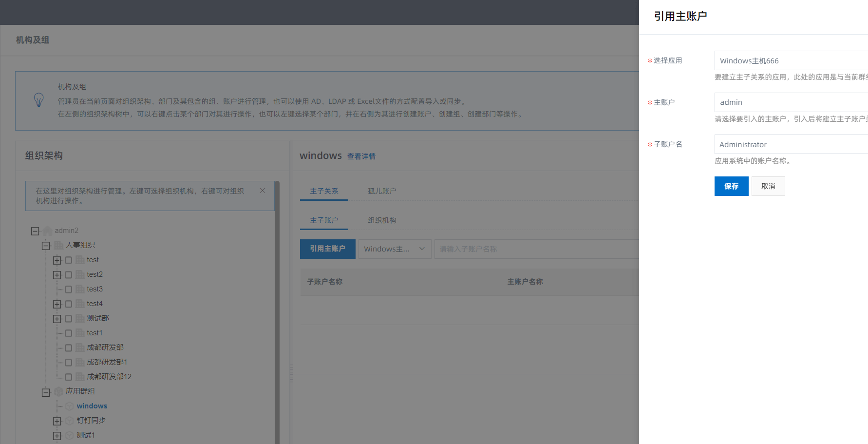Tick the 测试部 checkbox
Image resolution: width=868 pixels, height=444 pixels.
tap(69, 319)
